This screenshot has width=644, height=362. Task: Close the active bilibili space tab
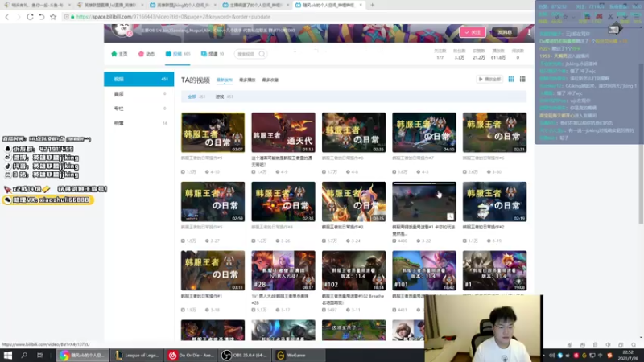[x=361, y=5]
